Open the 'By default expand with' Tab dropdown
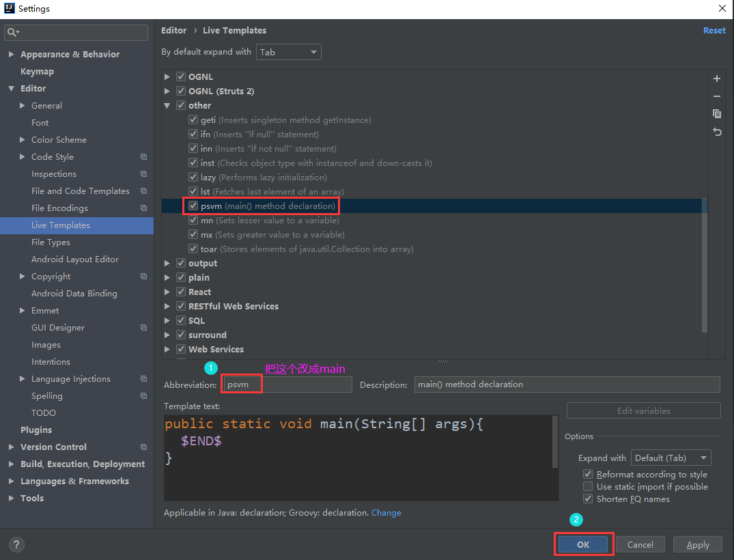The image size is (734, 560). pos(288,52)
